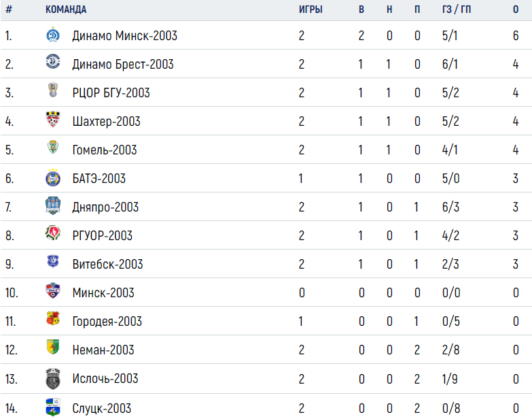
Task: Sort by КОМАНДА column header
Action: (66, 10)
